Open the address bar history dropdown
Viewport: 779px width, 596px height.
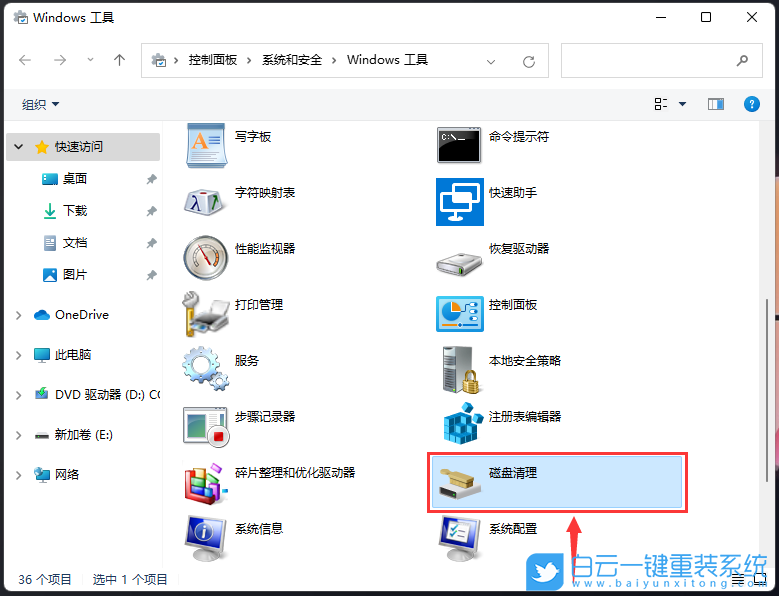click(x=491, y=62)
